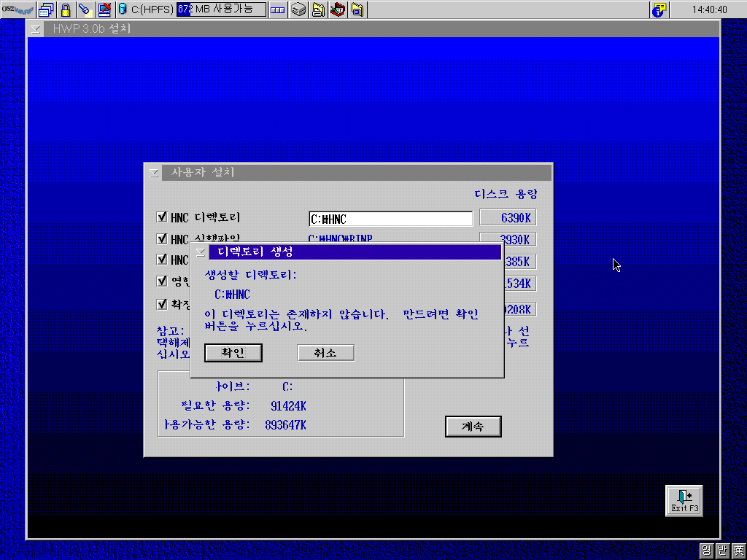Open the yellow folder icon in WarpCenter tray
The image size is (747, 560).
pyautogui.click(x=357, y=9)
